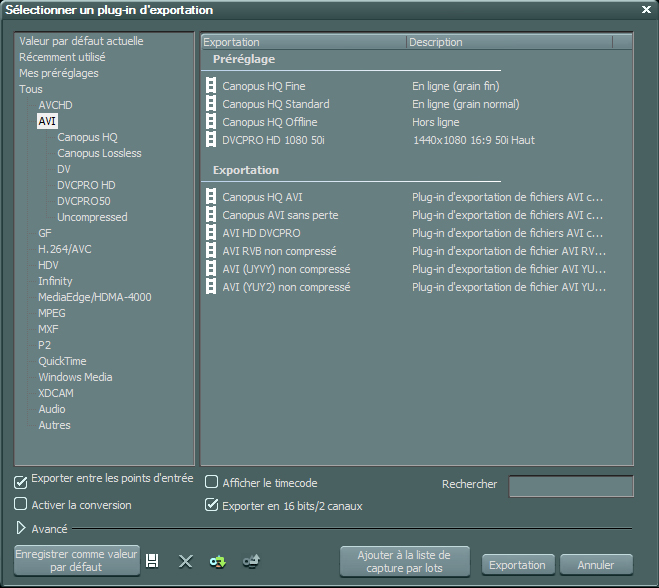Select MXF format in tree
Viewport: 659px width, 588px height.
tap(48, 329)
